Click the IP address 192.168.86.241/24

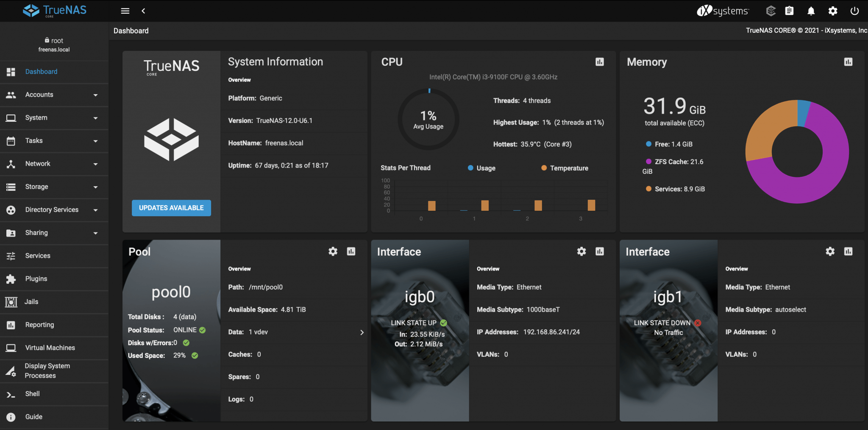click(x=551, y=332)
